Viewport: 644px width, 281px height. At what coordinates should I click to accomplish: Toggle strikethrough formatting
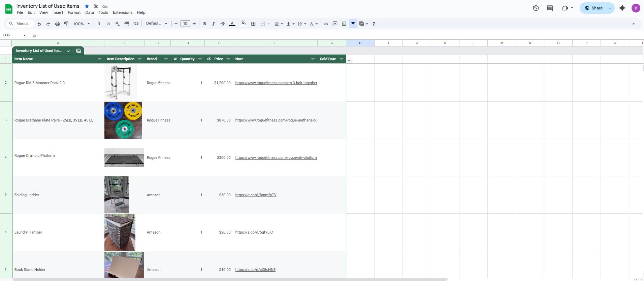pyautogui.click(x=223, y=24)
